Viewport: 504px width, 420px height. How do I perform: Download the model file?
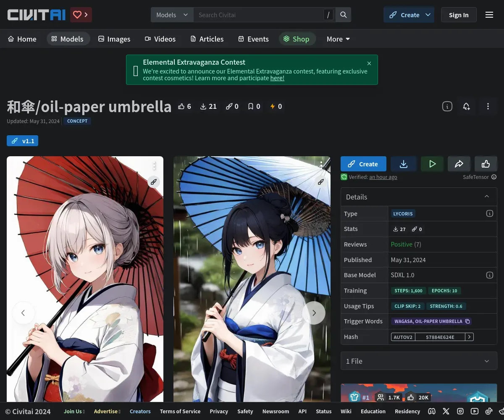point(404,164)
